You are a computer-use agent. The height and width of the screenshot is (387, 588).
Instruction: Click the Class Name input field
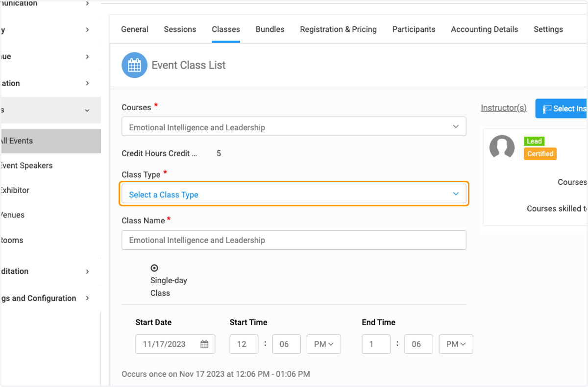[x=294, y=240]
